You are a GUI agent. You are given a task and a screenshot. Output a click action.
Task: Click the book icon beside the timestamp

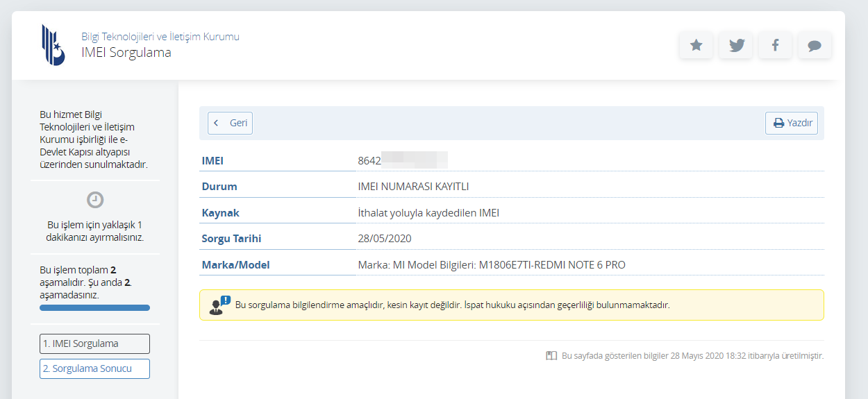pyautogui.click(x=551, y=355)
